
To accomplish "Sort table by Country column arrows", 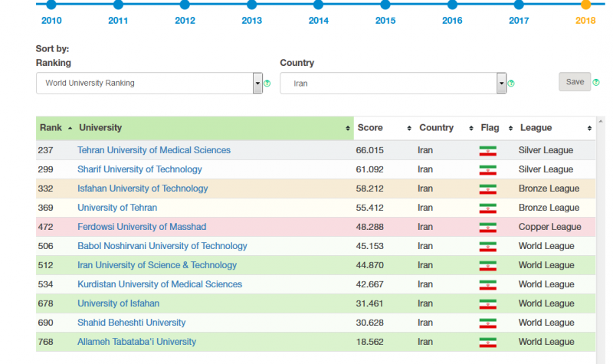I will 470,128.
